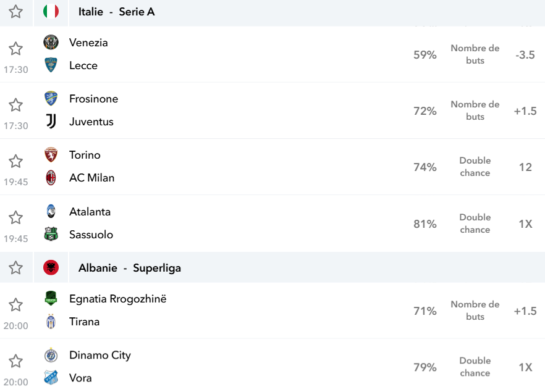
Task: Click the Italy flag icon
Action: (51, 12)
